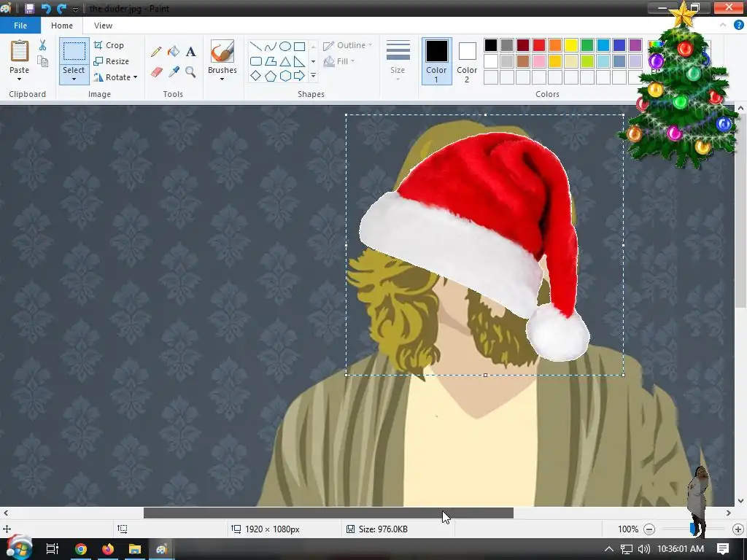Choose the Line shape
The height and width of the screenshot is (560, 747).
click(x=256, y=46)
